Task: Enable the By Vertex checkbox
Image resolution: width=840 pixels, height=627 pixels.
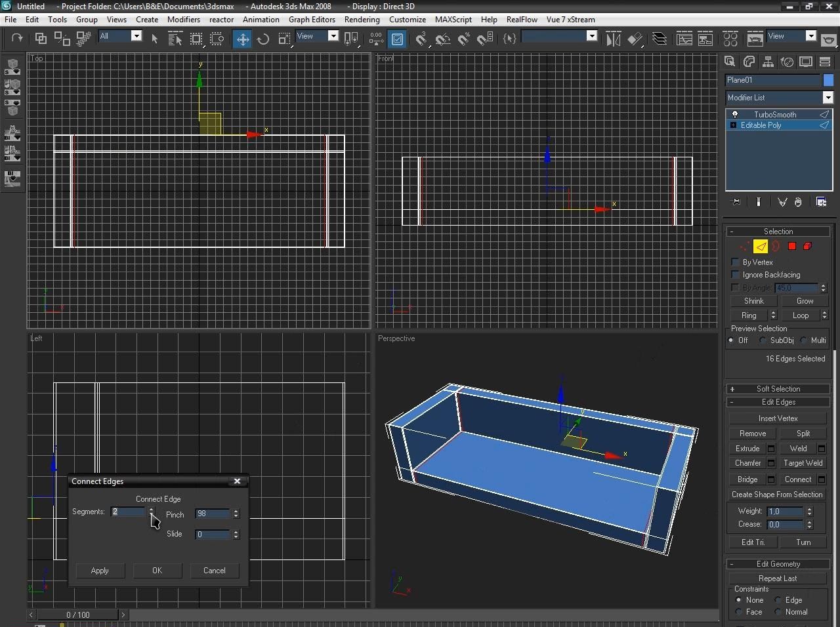Action: pyautogui.click(x=736, y=262)
